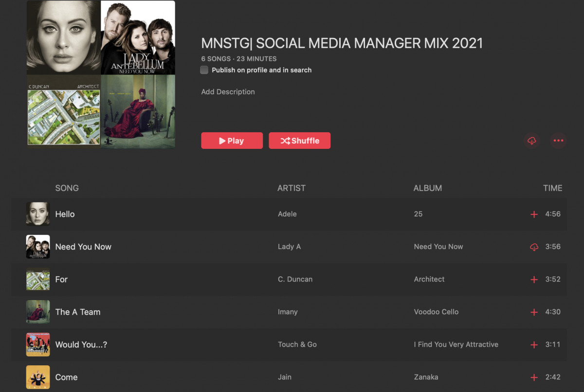Add Would You...? with plus icon

tap(534, 345)
